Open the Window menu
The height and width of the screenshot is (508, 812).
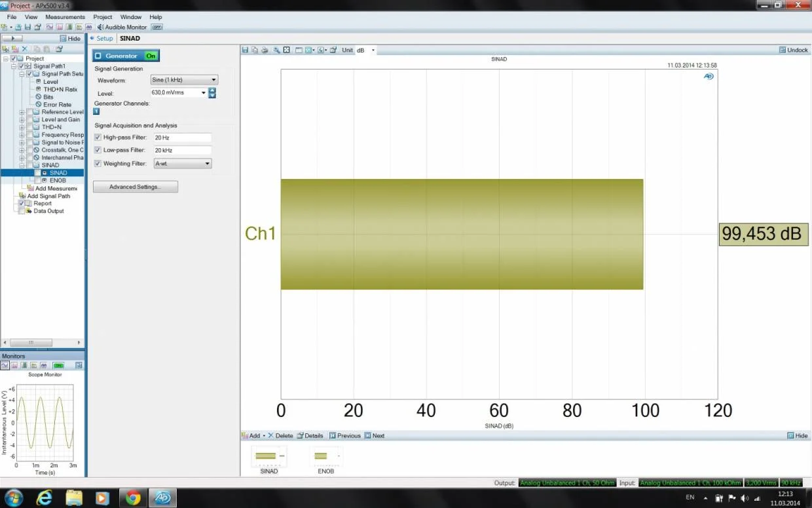point(131,17)
